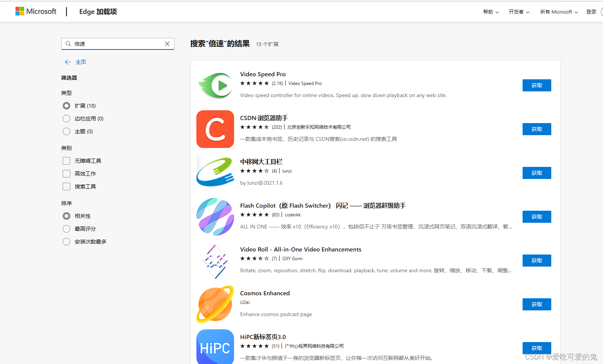This screenshot has width=603, height=364.
Task: Get the 中移网大工具栏 extension
Action: click(537, 173)
